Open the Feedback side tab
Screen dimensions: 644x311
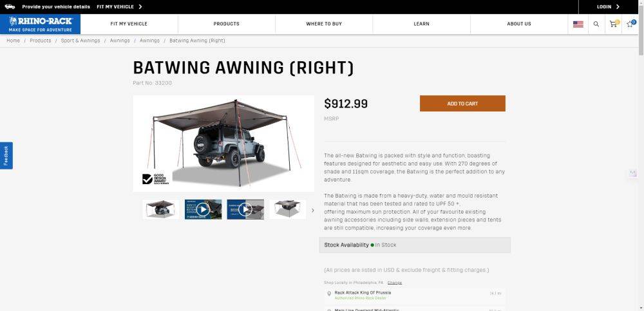pos(6,156)
